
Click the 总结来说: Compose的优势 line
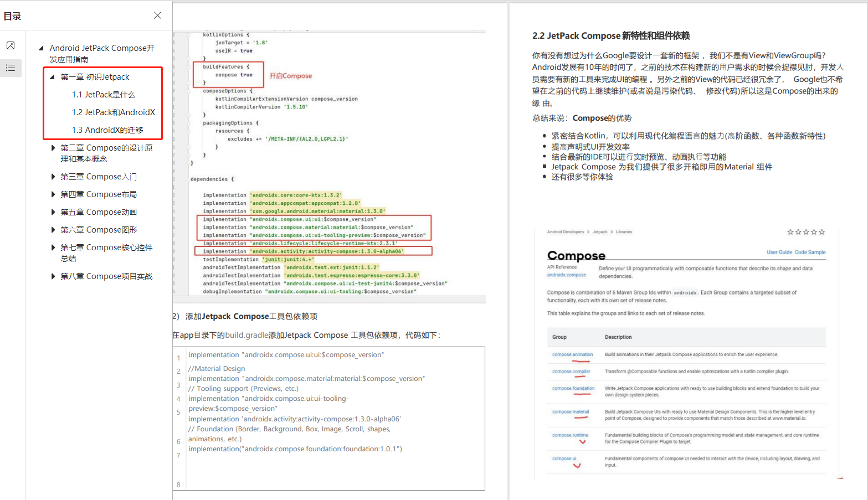pos(582,118)
